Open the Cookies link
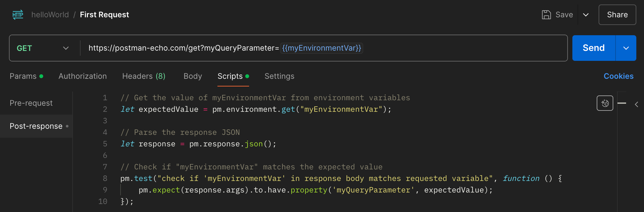The width and height of the screenshot is (644, 212). pos(618,76)
